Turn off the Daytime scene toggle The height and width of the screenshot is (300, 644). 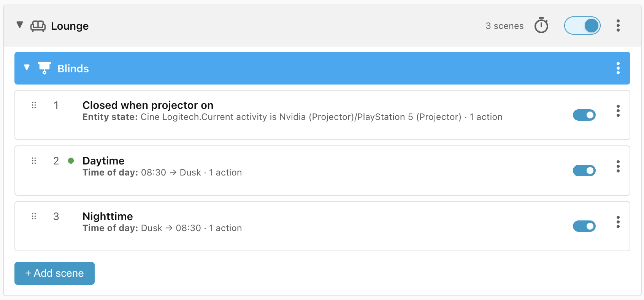tap(584, 171)
